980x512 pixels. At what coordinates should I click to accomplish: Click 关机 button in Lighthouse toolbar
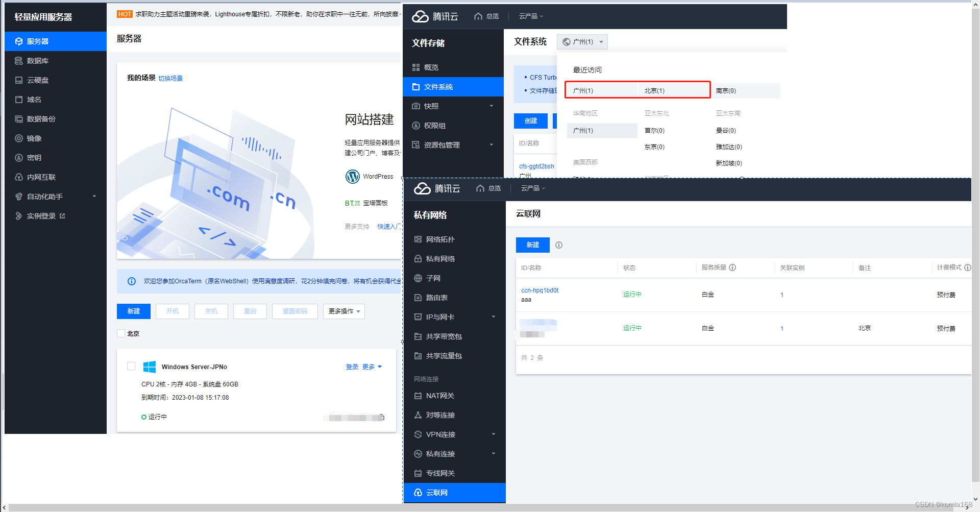click(x=211, y=311)
